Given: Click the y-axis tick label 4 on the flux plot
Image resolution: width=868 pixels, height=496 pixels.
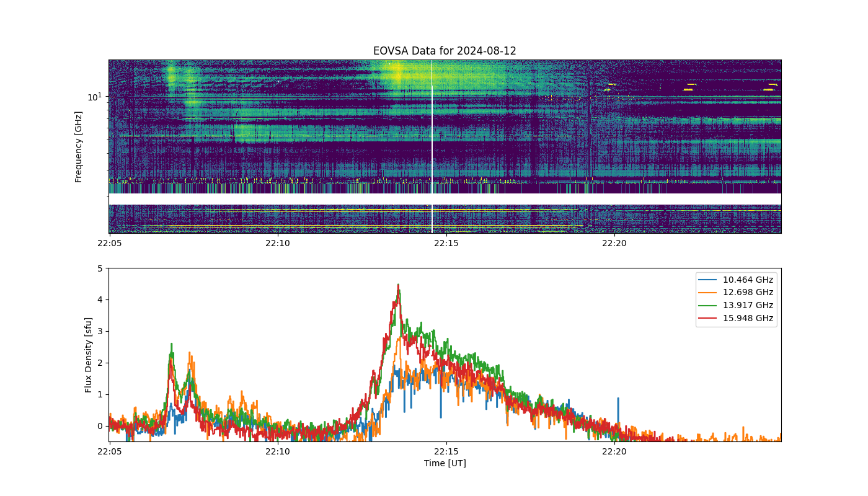Looking at the screenshot, I should [x=100, y=300].
